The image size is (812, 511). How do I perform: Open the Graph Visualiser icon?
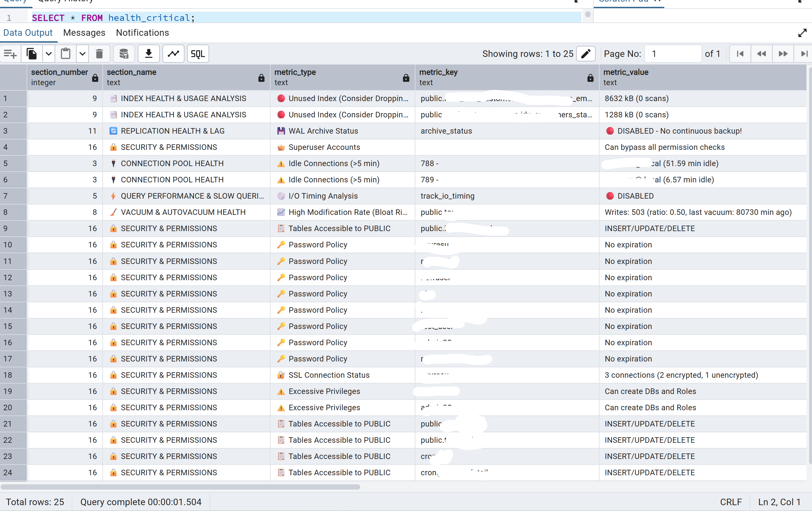[173, 54]
